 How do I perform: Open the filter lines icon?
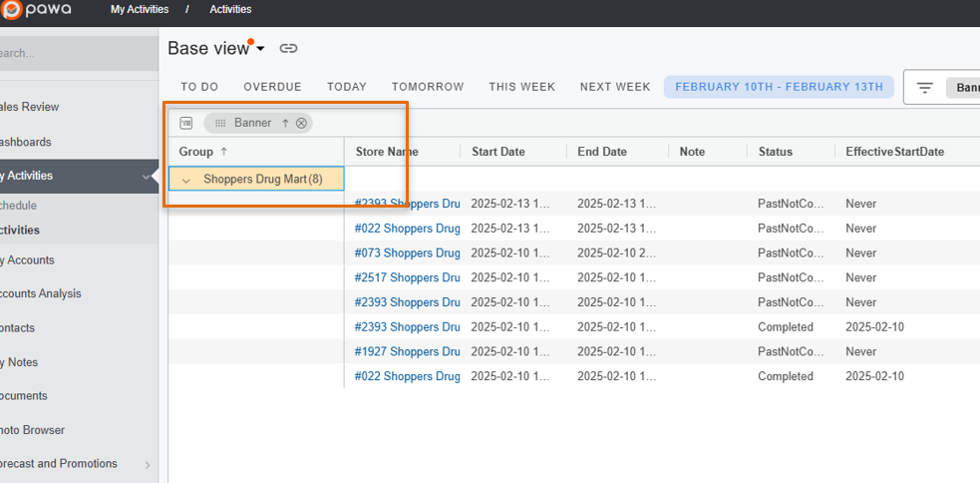925,88
